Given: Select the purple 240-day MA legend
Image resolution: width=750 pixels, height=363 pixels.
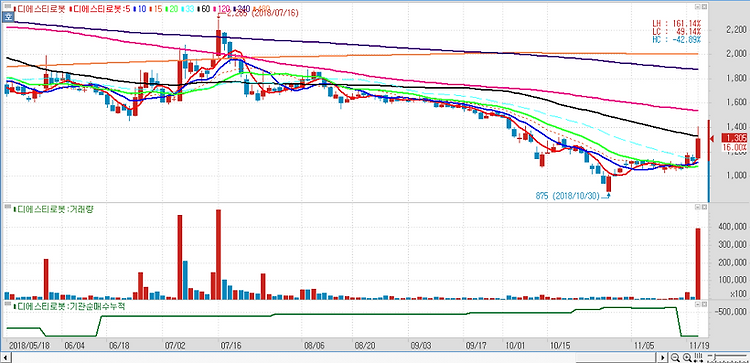Looking at the screenshot, I should pos(241,9).
